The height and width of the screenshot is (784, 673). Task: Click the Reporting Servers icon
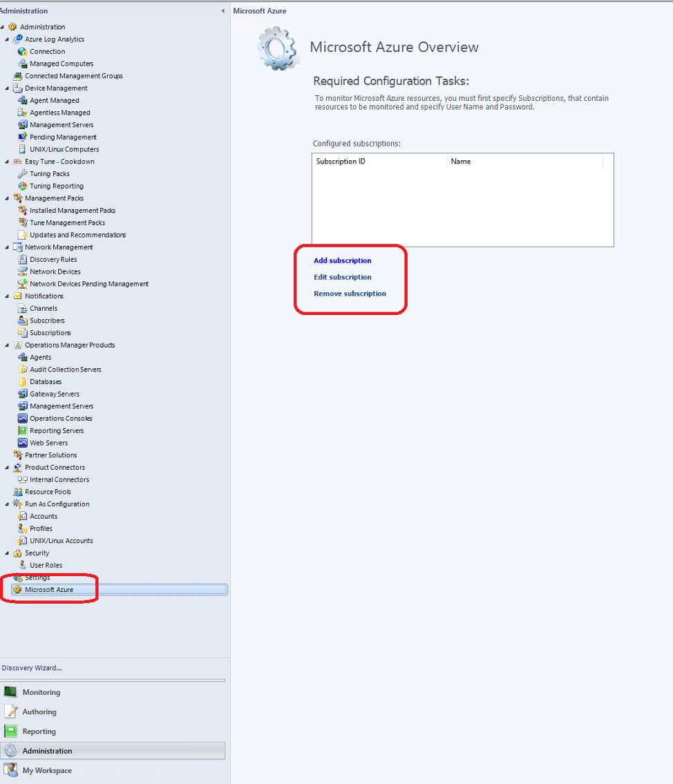pyautogui.click(x=22, y=430)
